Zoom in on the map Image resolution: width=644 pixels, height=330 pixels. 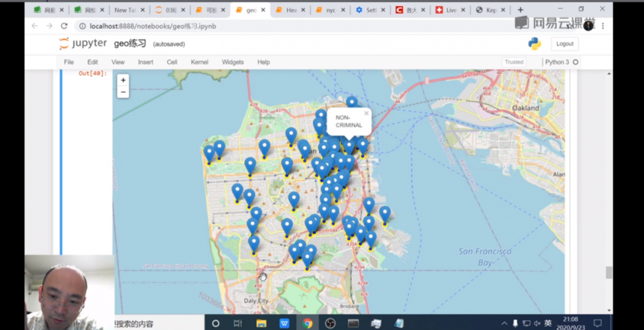[123, 80]
